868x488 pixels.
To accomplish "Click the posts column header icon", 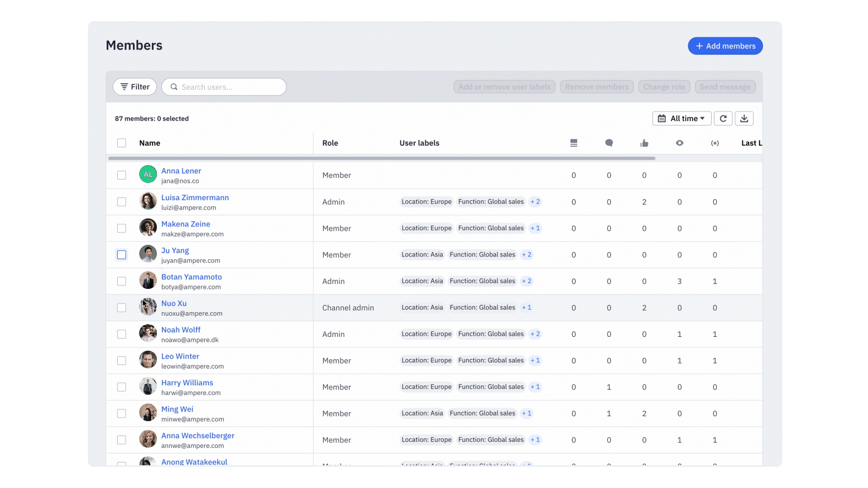I will [573, 143].
